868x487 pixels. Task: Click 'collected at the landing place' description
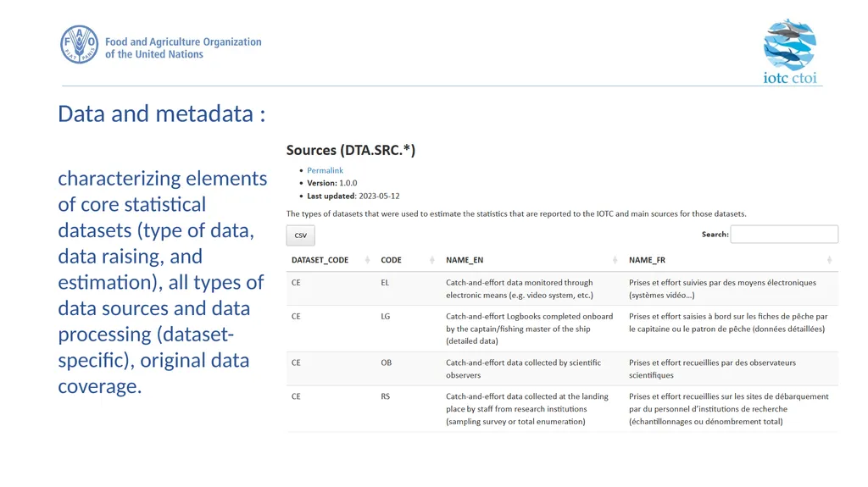coord(527,409)
